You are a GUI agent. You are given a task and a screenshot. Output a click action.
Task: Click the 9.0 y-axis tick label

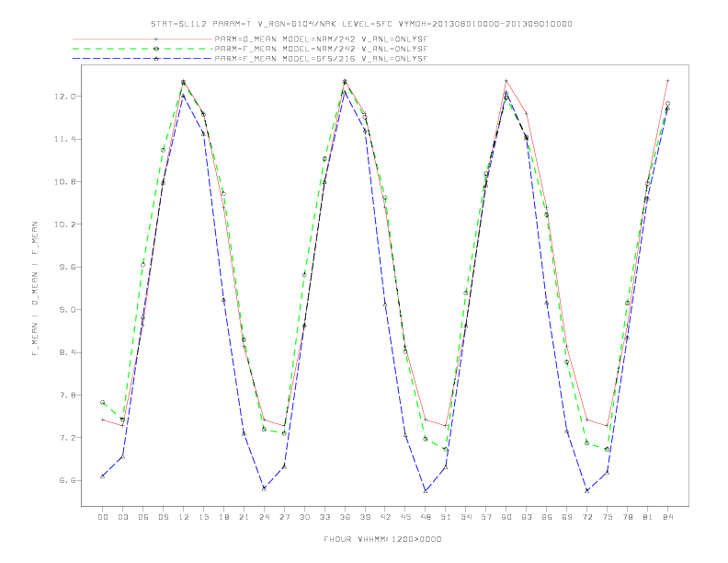click(67, 310)
